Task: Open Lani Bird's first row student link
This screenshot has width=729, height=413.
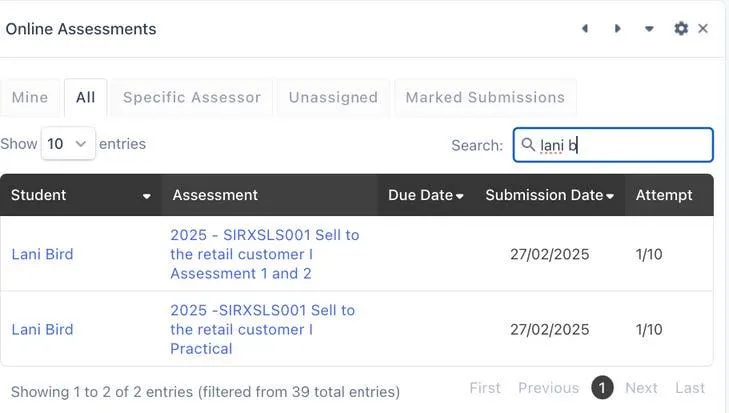Action: click(x=42, y=254)
